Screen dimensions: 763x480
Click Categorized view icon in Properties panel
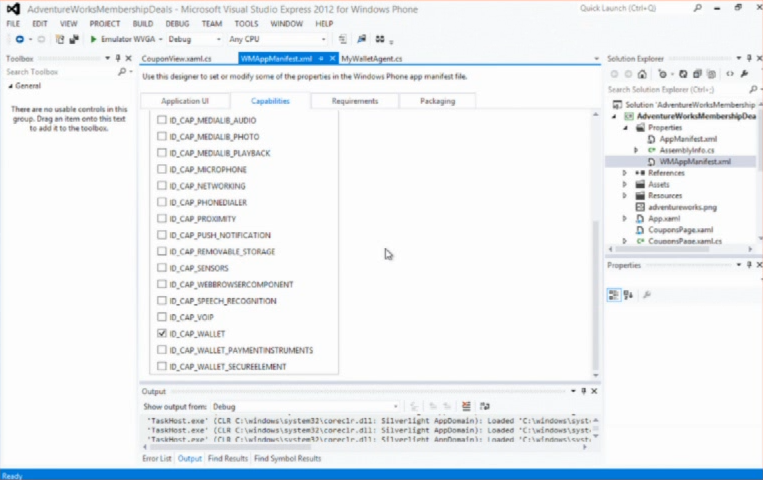tap(614, 295)
